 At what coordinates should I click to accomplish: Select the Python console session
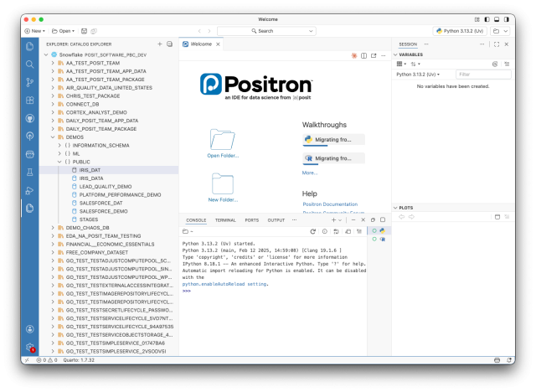[379, 230]
